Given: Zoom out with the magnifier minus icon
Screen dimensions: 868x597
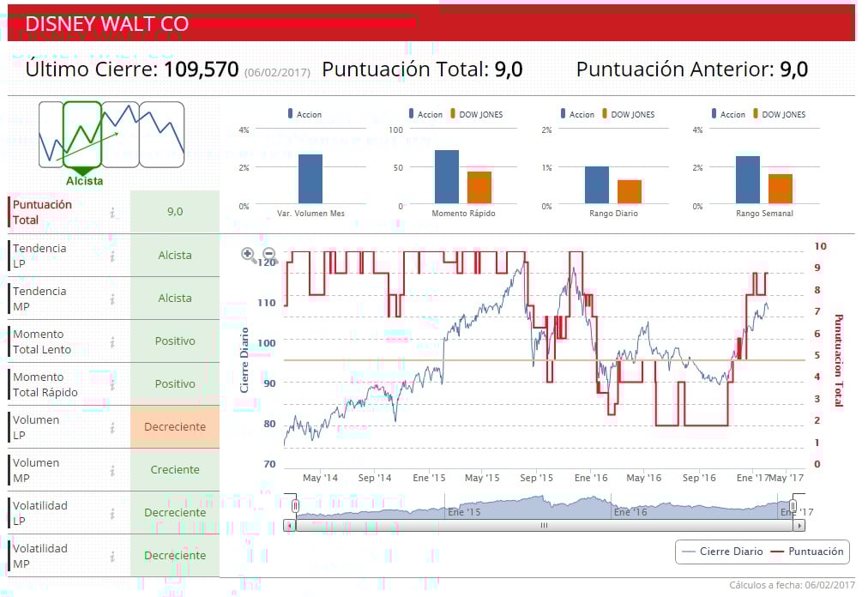Looking at the screenshot, I should click(269, 255).
